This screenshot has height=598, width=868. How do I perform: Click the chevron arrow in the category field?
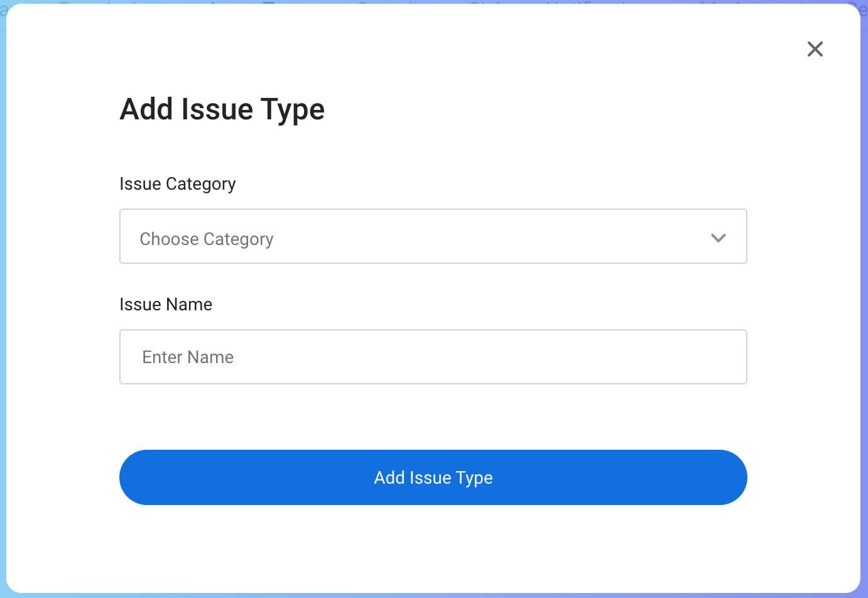[x=718, y=237]
